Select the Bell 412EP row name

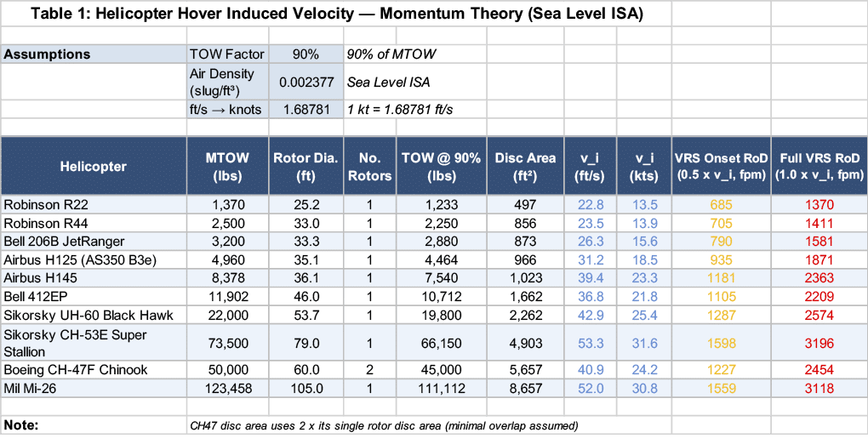coord(94,296)
